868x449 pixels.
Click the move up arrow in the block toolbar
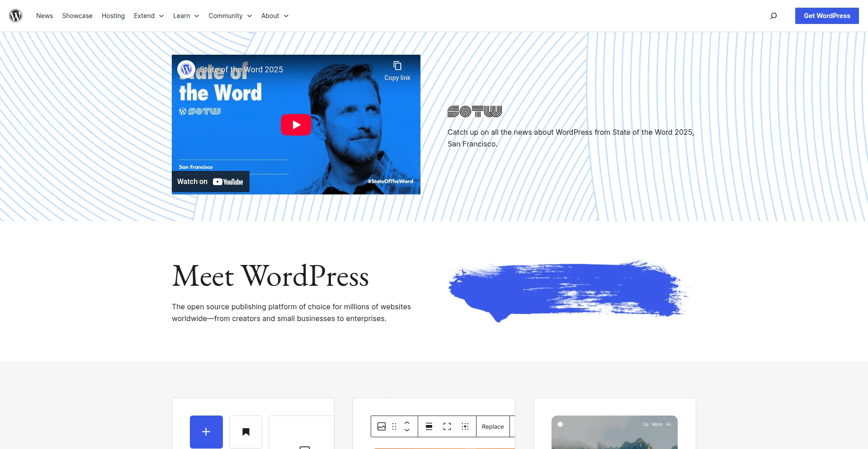click(x=407, y=423)
